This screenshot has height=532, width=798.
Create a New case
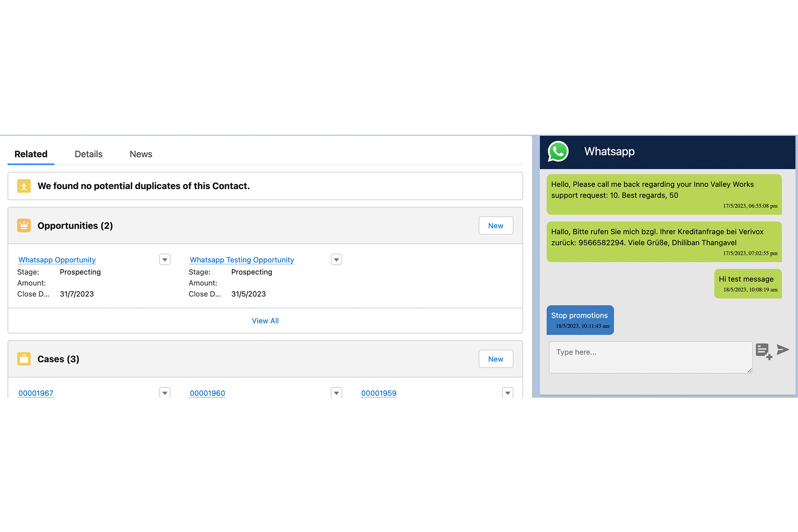496,359
